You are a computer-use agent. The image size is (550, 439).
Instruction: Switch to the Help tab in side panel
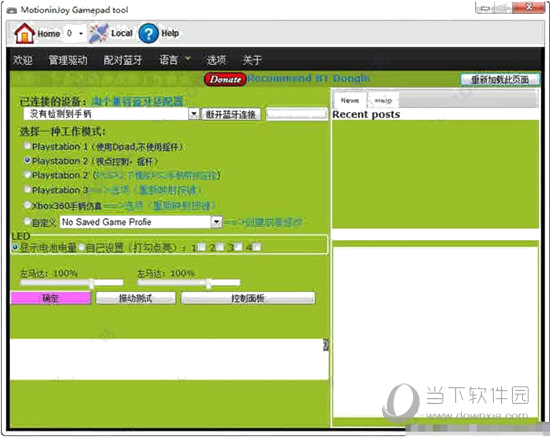383,101
